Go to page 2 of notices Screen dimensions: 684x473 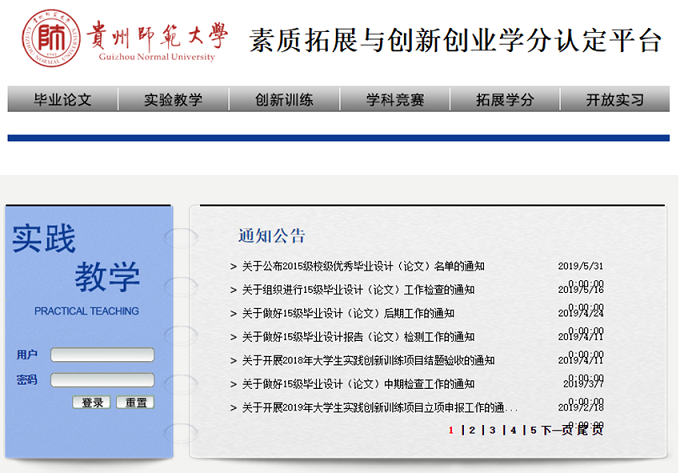click(x=472, y=431)
